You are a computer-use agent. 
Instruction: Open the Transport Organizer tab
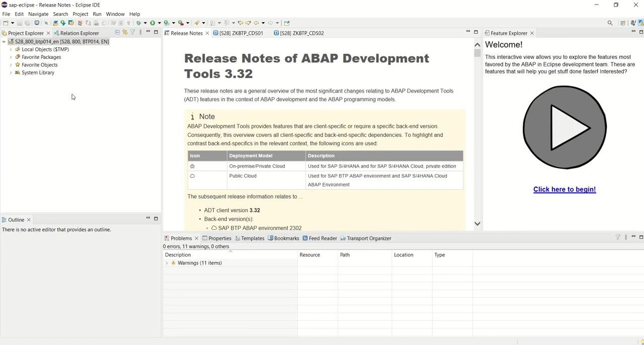click(366, 238)
